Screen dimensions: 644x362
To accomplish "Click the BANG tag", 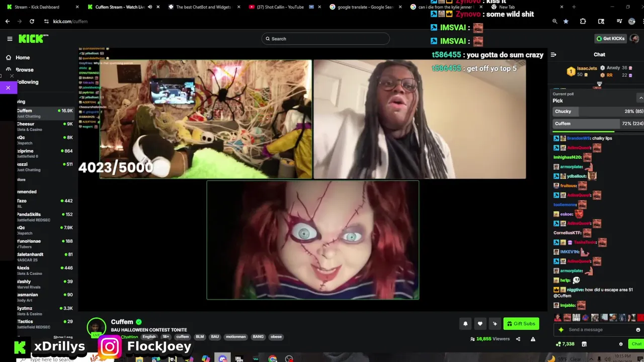I will [258, 337].
